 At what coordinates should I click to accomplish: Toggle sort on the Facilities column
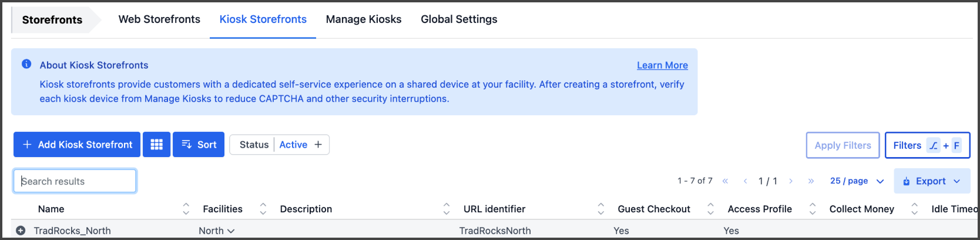[x=263, y=209]
